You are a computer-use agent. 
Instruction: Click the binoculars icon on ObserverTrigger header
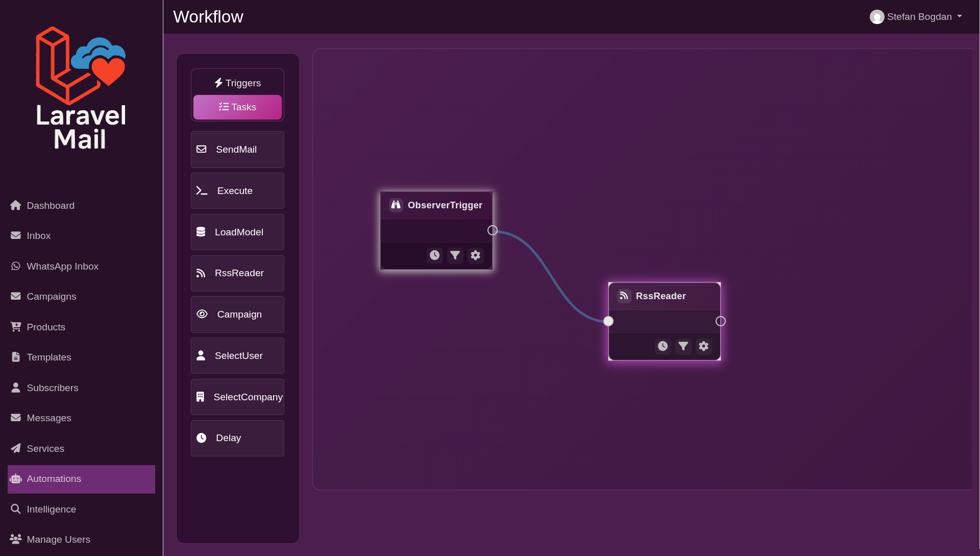(396, 205)
